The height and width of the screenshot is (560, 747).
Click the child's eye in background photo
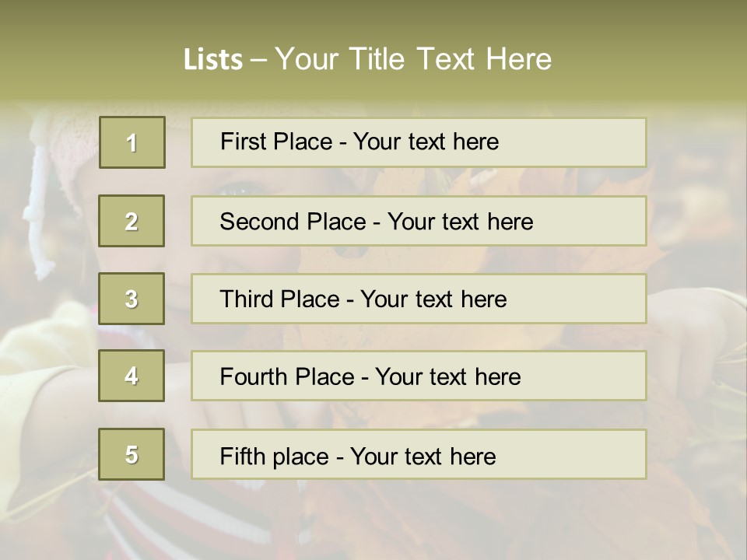(243, 187)
